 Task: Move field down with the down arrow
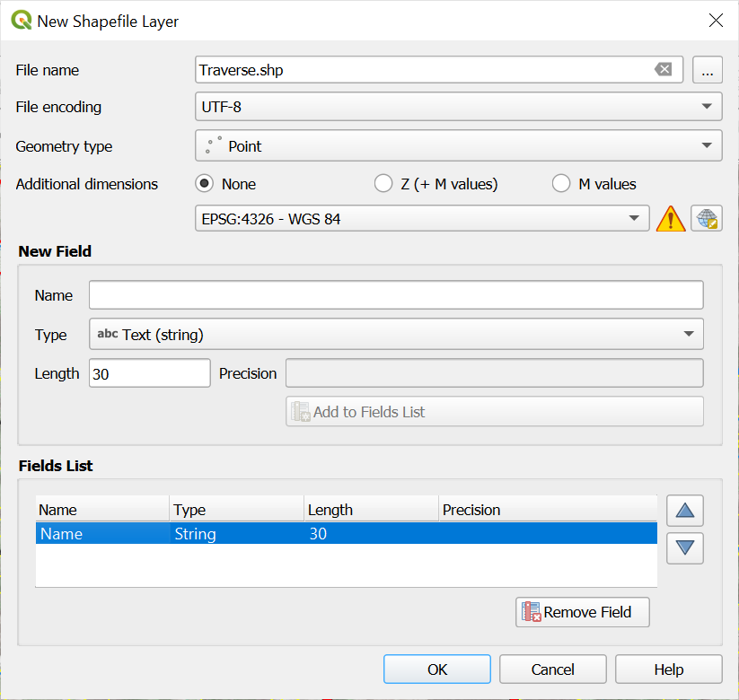(x=684, y=547)
